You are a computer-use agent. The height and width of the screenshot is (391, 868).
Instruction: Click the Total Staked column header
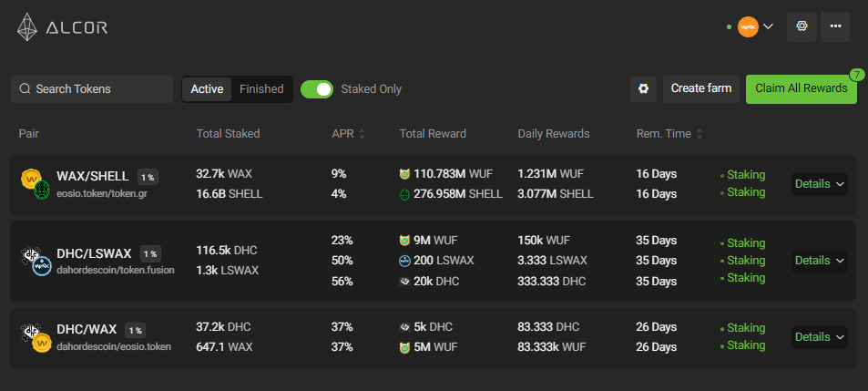[x=228, y=134]
